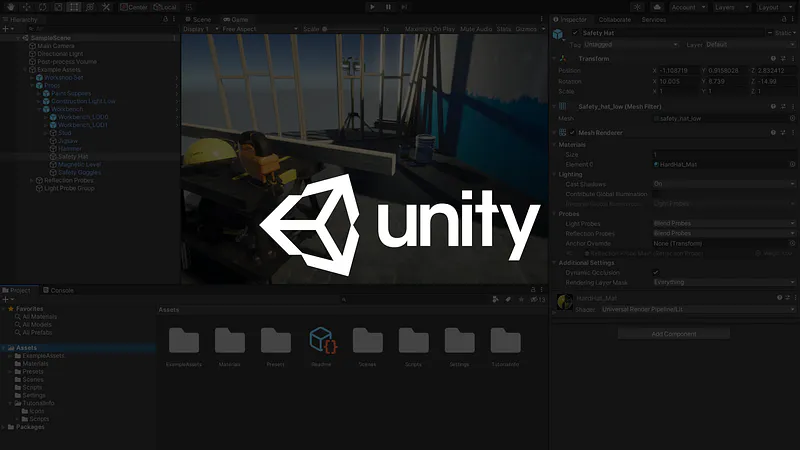The height and width of the screenshot is (450, 800).
Task: Open the Account dropdown
Action: point(688,7)
